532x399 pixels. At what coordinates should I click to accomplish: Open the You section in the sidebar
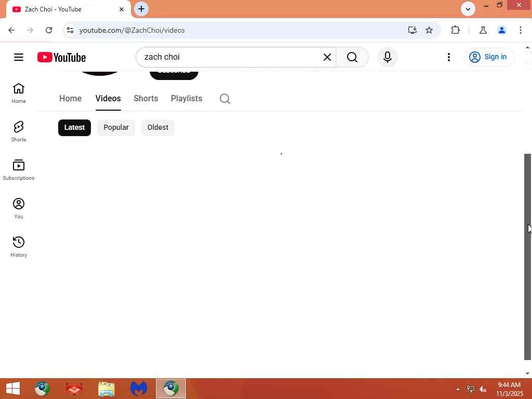point(19,208)
